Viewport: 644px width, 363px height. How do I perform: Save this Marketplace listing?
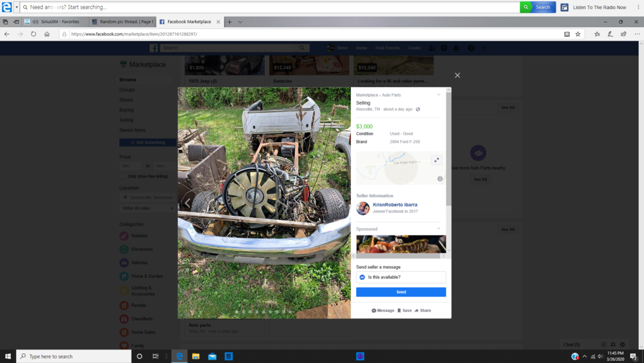(404, 311)
